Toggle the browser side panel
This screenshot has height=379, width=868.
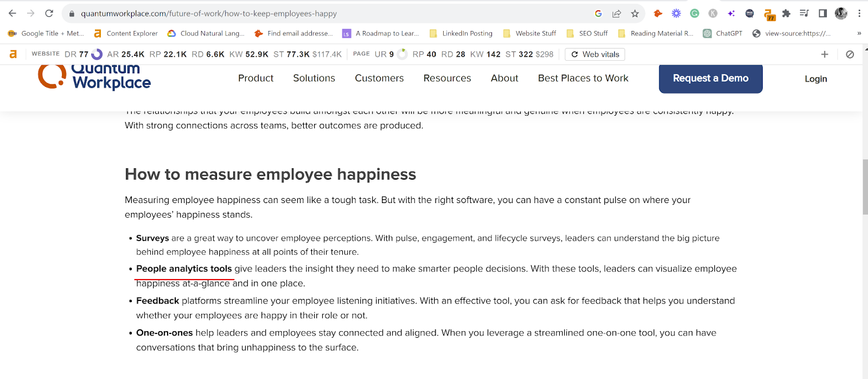pos(823,14)
